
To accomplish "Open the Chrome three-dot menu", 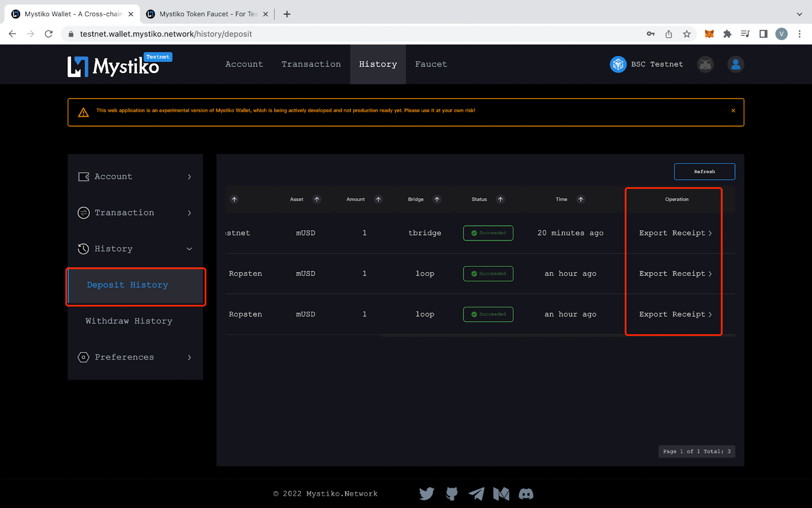I will 799,34.
